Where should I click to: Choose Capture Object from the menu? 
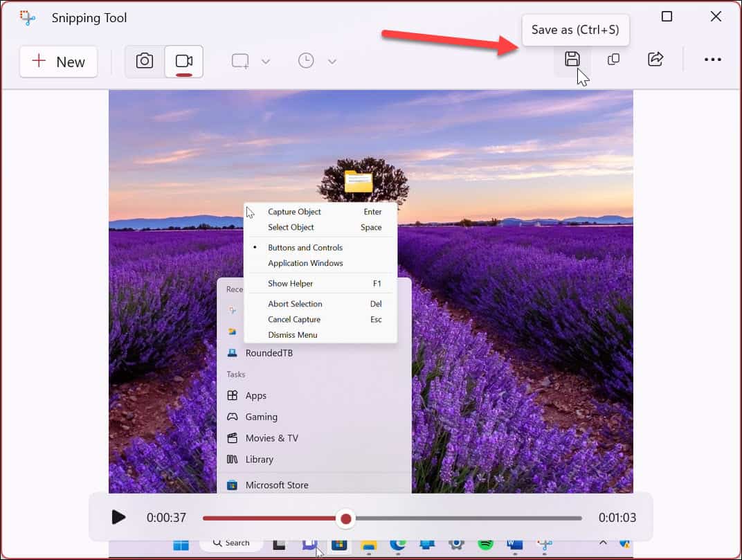293,212
